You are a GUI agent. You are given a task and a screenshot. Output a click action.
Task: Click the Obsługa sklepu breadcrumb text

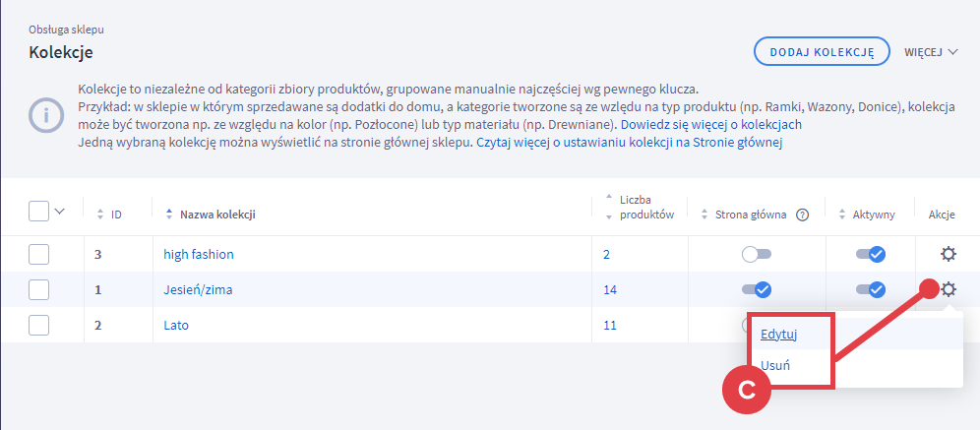(x=66, y=30)
